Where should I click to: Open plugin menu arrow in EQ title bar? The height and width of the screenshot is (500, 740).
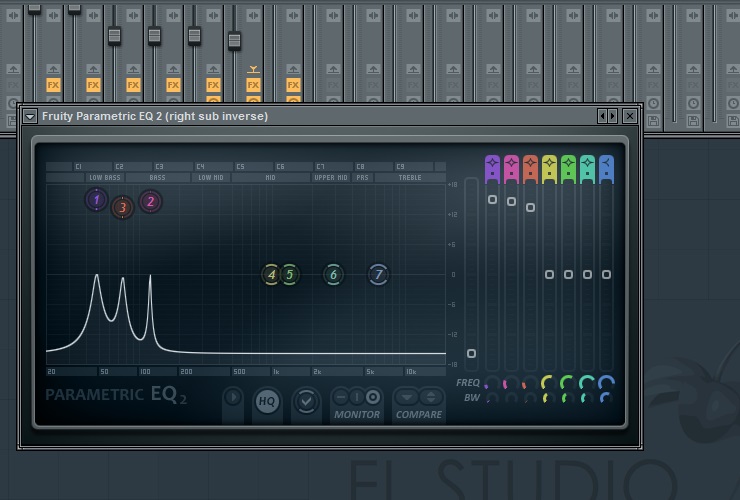30,116
